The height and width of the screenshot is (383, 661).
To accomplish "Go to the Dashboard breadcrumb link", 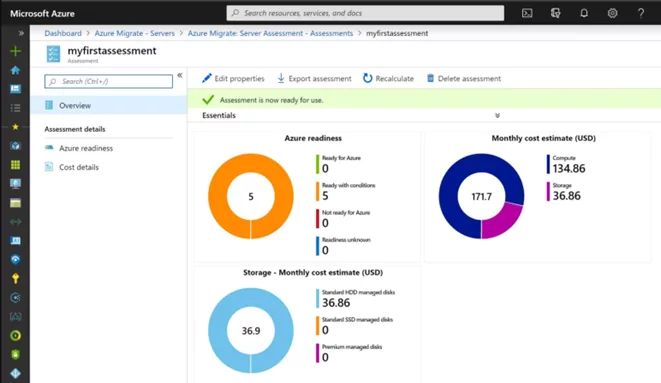I will 63,33.
